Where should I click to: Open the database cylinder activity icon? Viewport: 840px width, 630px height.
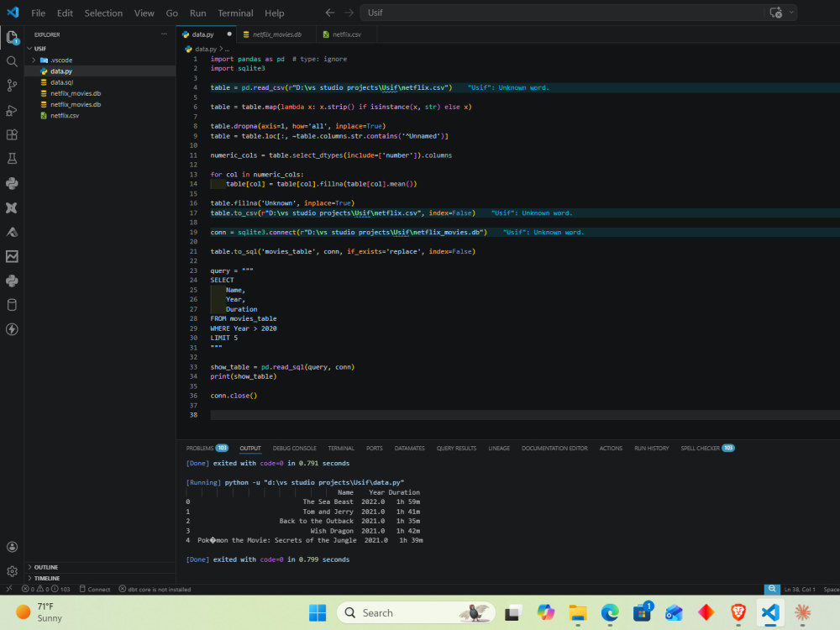tap(12, 305)
